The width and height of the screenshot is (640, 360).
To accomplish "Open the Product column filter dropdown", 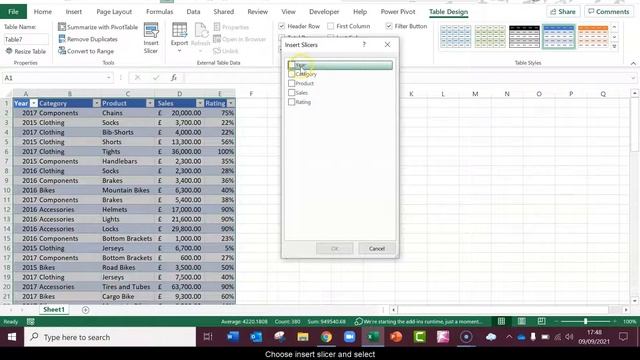I will [x=150, y=103].
